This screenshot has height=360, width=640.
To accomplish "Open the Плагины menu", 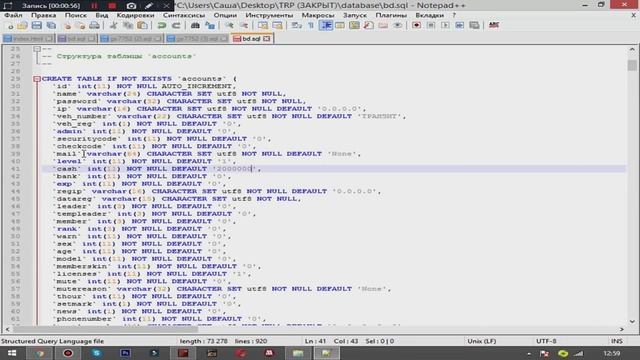I will tap(391, 15).
